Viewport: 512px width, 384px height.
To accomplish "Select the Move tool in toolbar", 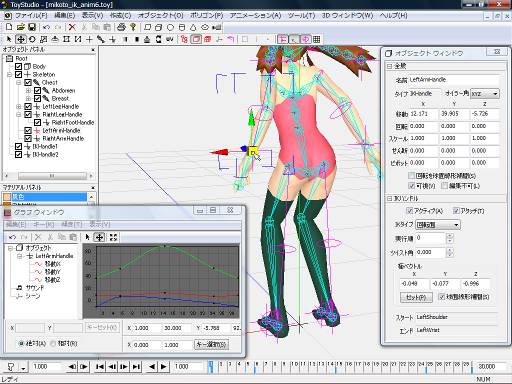I will [x=21, y=39].
